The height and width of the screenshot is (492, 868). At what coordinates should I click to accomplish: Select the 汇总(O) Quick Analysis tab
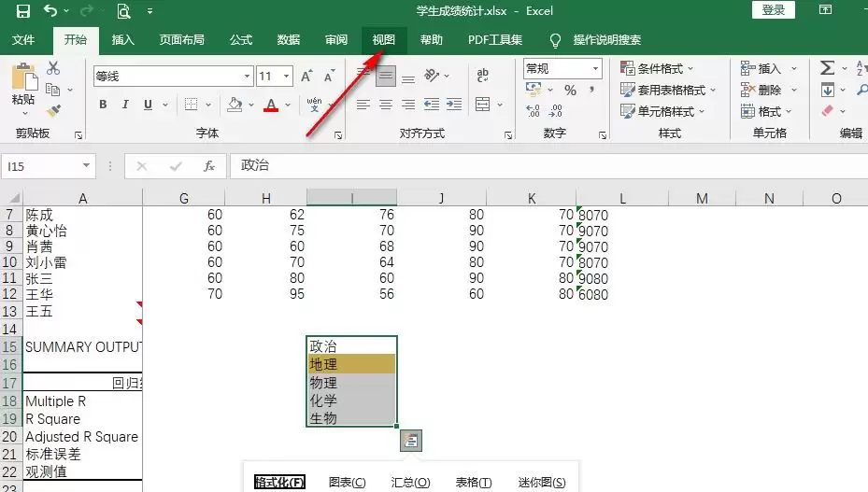pyautogui.click(x=410, y=482)
